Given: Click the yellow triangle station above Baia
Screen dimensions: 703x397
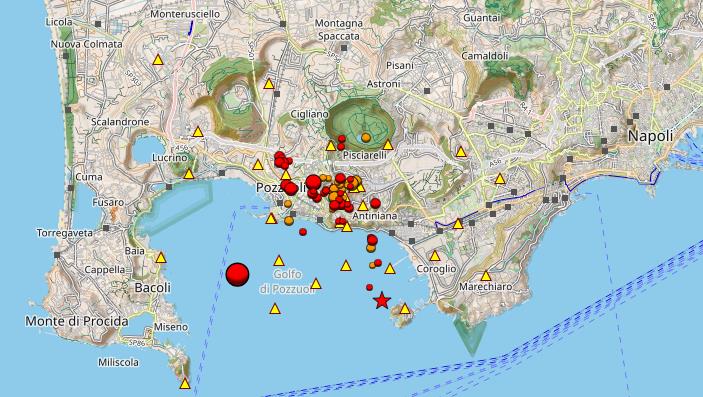Looking at the screenshot, I should 161,257.
